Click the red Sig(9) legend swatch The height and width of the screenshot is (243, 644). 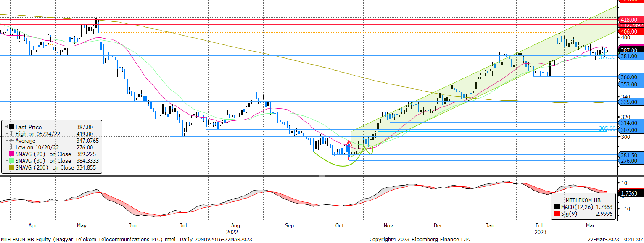tap(557, 213)
